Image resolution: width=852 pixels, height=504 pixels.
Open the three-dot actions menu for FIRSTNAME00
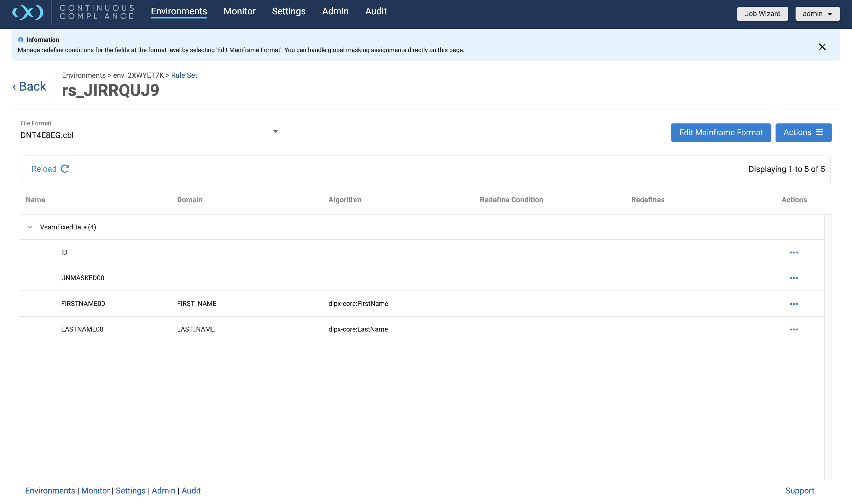793,304
